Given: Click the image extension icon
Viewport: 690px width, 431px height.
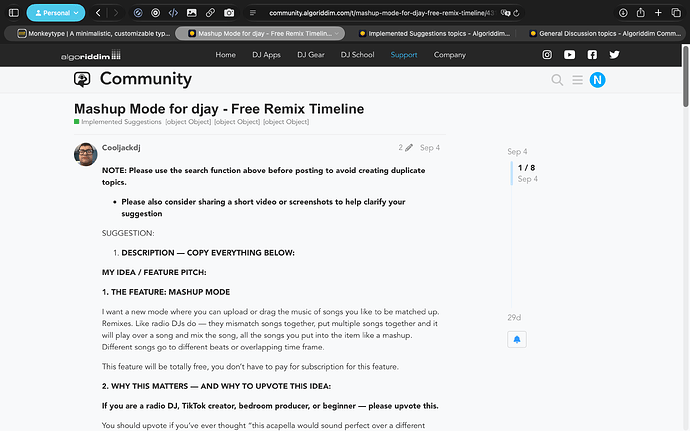Looking at the screenshot, I should [191, 13].
